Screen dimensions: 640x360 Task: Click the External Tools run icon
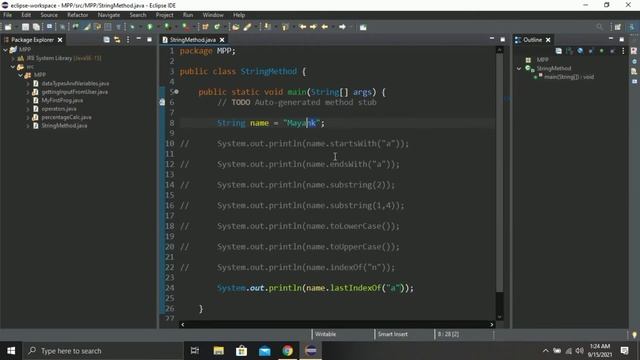click(185, 27)
